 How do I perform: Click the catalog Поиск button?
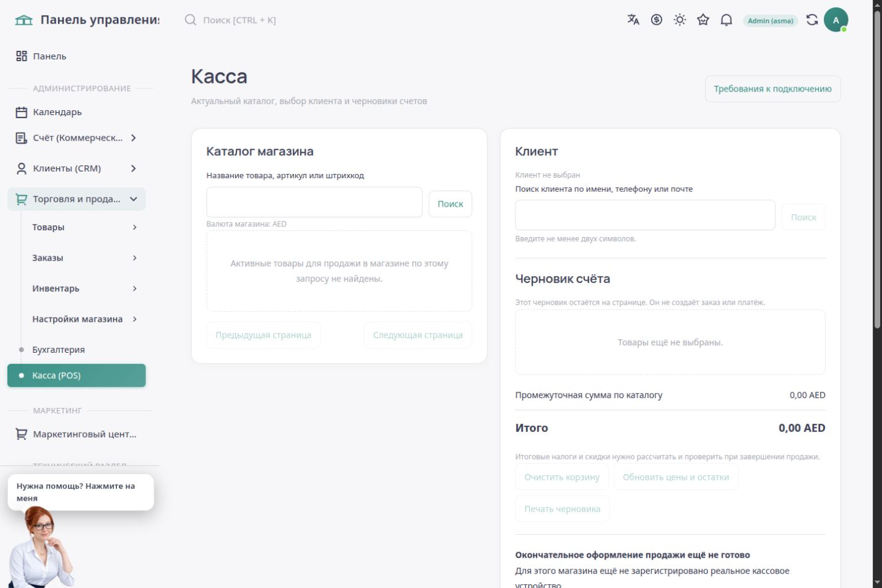coord(450,204)
